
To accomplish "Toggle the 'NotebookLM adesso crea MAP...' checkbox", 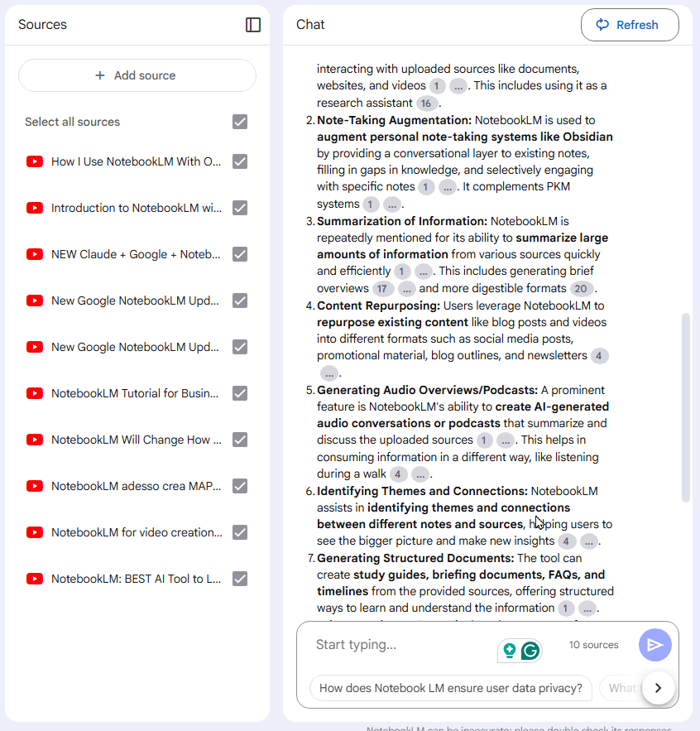I will coord(240,486).
